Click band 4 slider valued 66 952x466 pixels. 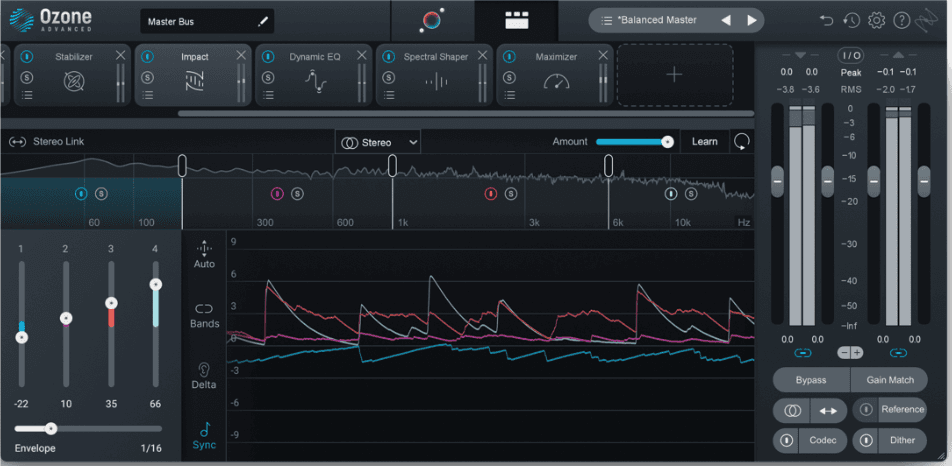pos(155,285)
